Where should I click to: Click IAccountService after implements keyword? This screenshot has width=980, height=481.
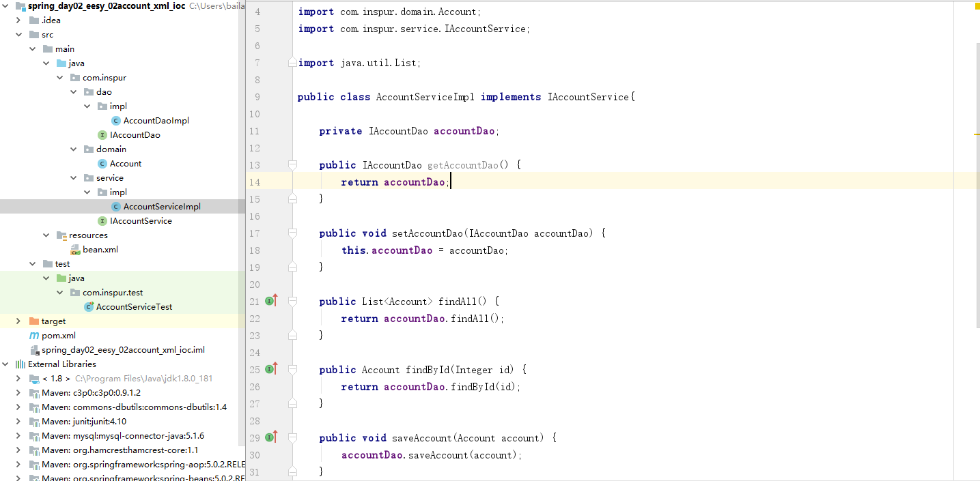(588, 97)
